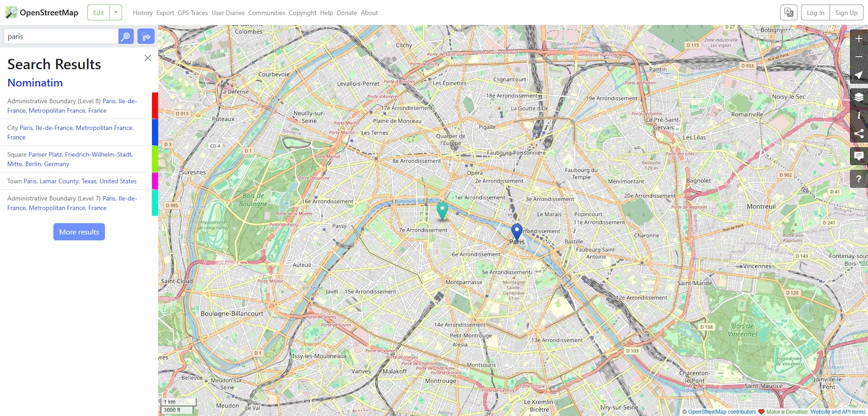Show my location on the map
Screen dimensions: 868x416
tap(859, 75)
